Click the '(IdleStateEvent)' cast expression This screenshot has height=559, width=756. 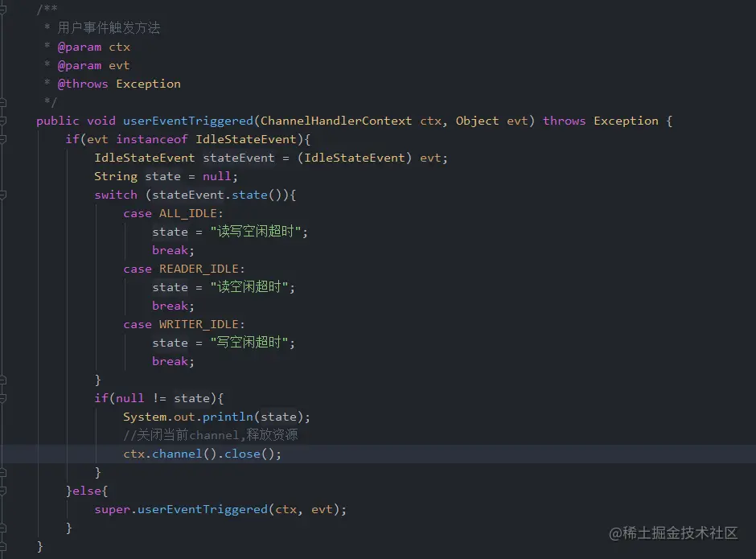click(355, 158)
